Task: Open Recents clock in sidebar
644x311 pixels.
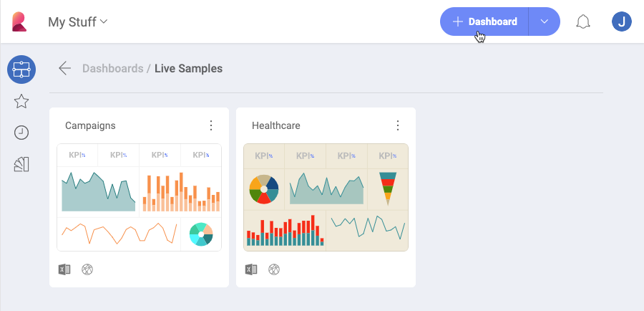Action: (21, 133)
